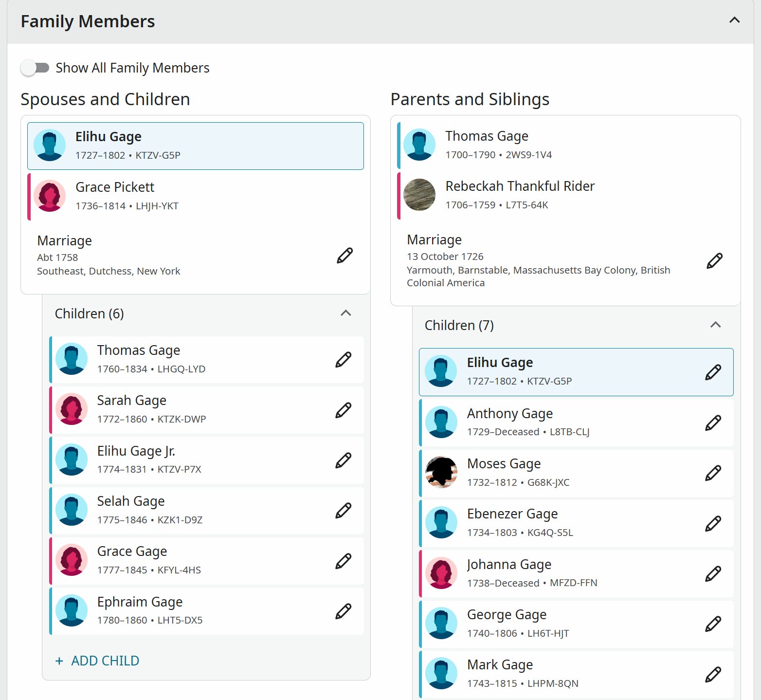
Task: Edit child Sarah Gage relationship
Action: [344, 410]
